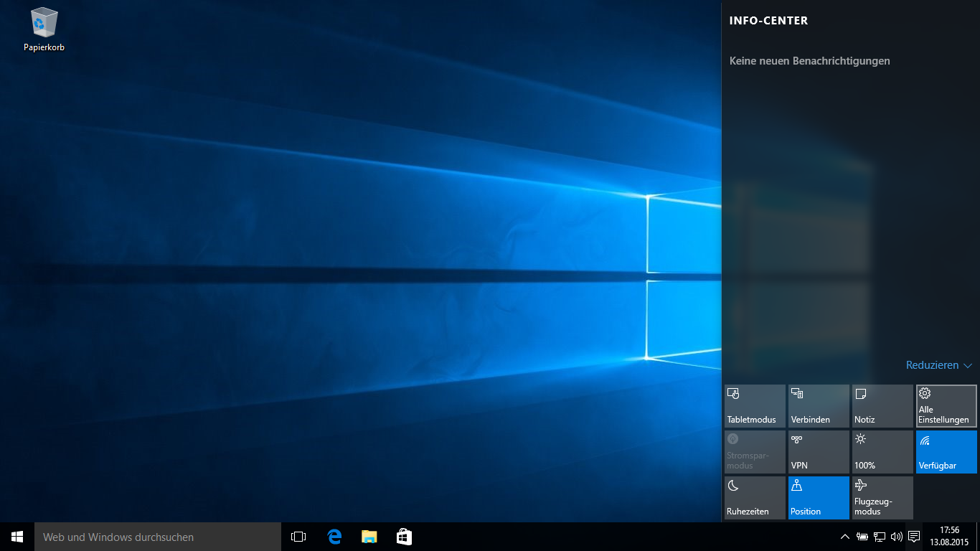Open File Explorer from the taskbar
The image size is (980, 551).
coord(369,537)
